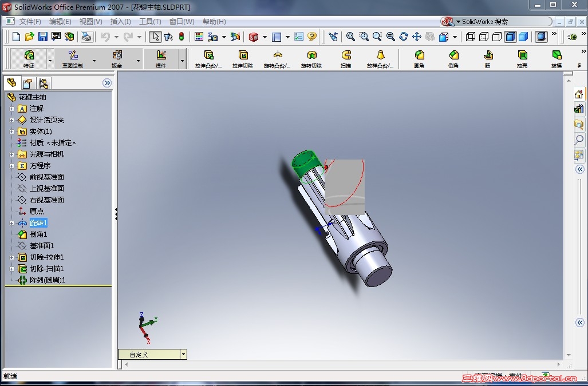Click the 扫描 sweep tool
This screenshot has height=386, width=588.
coord(346,59)
